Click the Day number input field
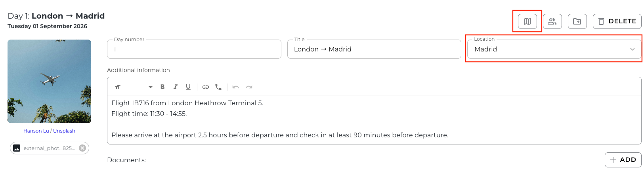Viewport: 644px width, 169px height. (194, 49)
